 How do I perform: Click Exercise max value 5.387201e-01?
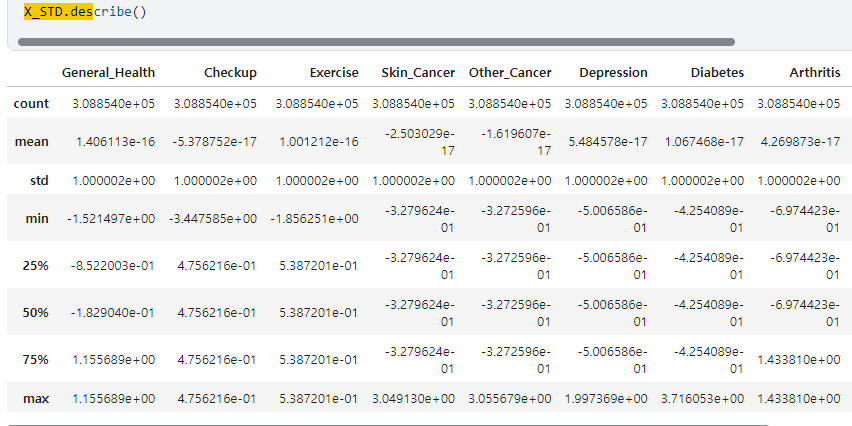coord(319,399)
